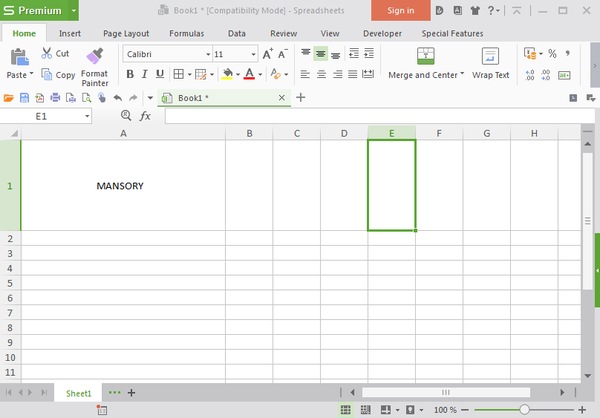This screenshot has width=600, height=418.
Task: Click the Premium application menu button
Action: [37, 10]
